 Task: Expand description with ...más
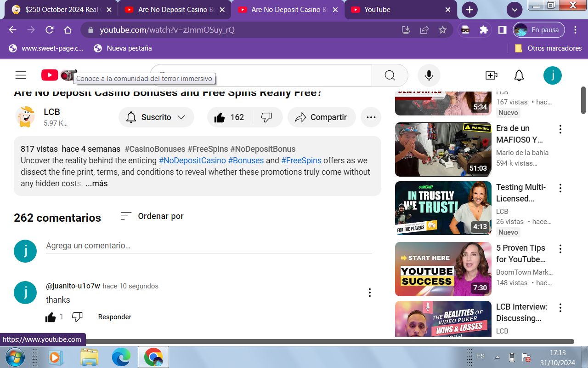96,184
